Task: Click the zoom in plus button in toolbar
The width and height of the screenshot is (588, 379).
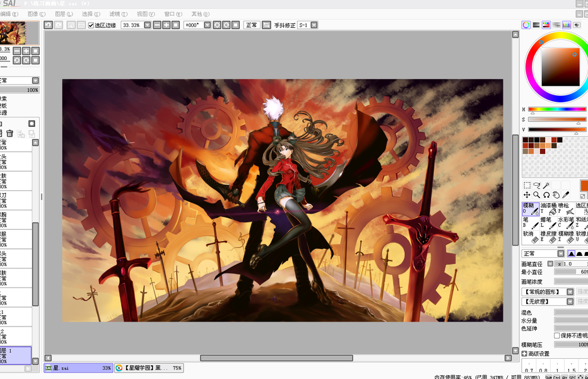Action: point(166,25)
